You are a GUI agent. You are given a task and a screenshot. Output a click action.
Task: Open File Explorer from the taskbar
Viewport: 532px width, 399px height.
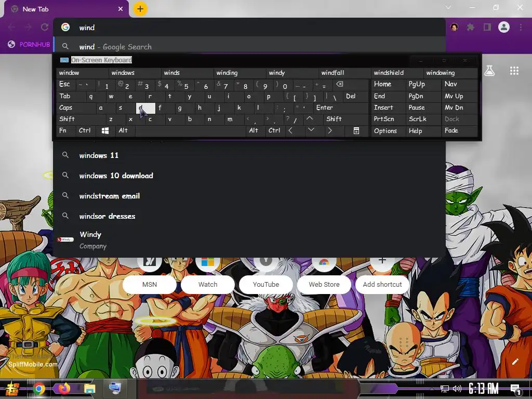pos(89,389)
